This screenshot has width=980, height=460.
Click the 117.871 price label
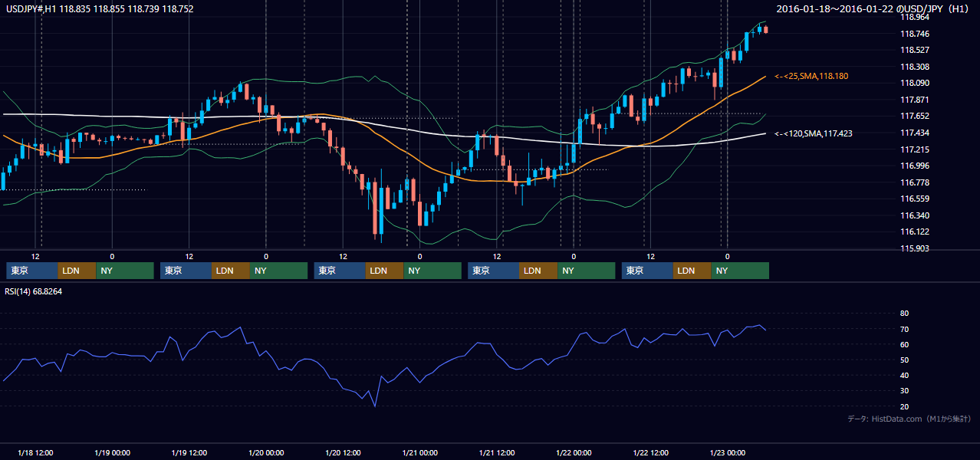914,100
